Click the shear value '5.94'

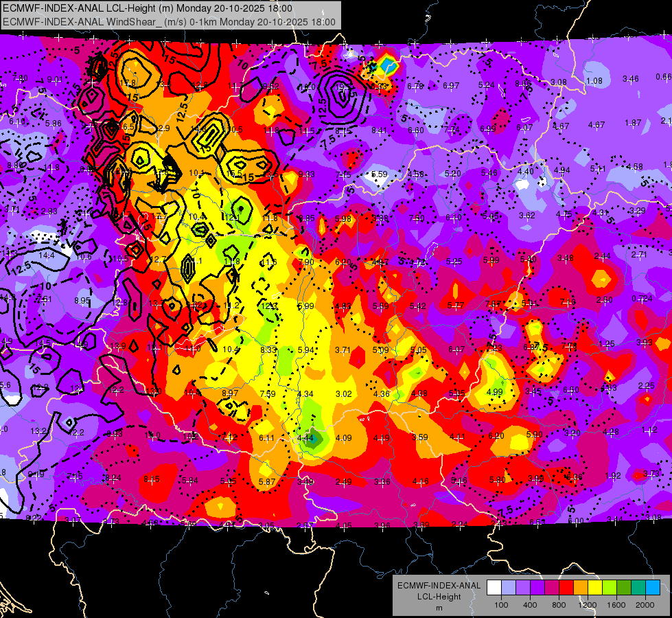306,350
